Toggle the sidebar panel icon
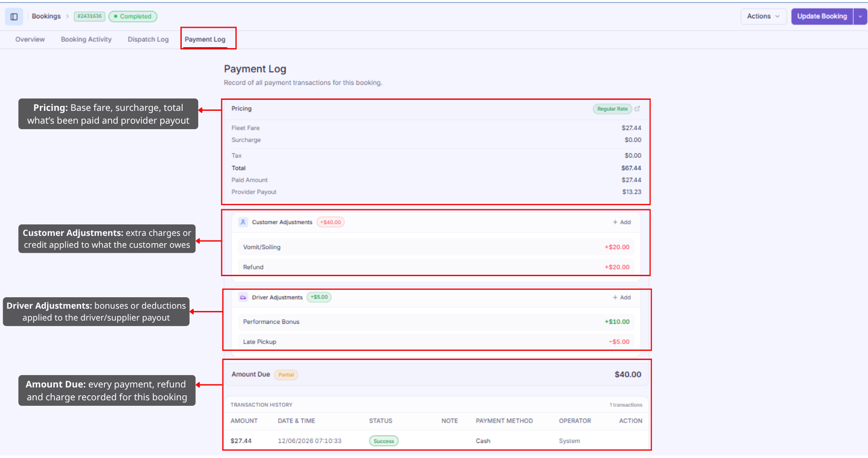 (x=14, y=16)
